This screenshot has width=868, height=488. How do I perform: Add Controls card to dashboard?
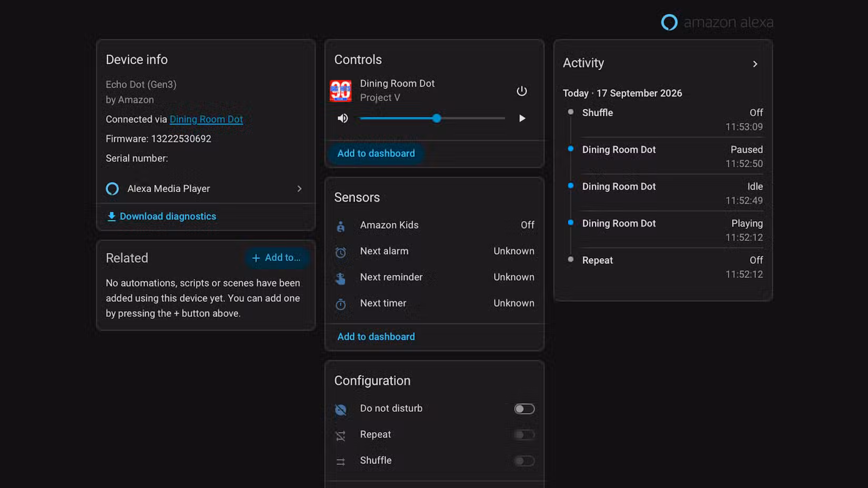[376, 154]
